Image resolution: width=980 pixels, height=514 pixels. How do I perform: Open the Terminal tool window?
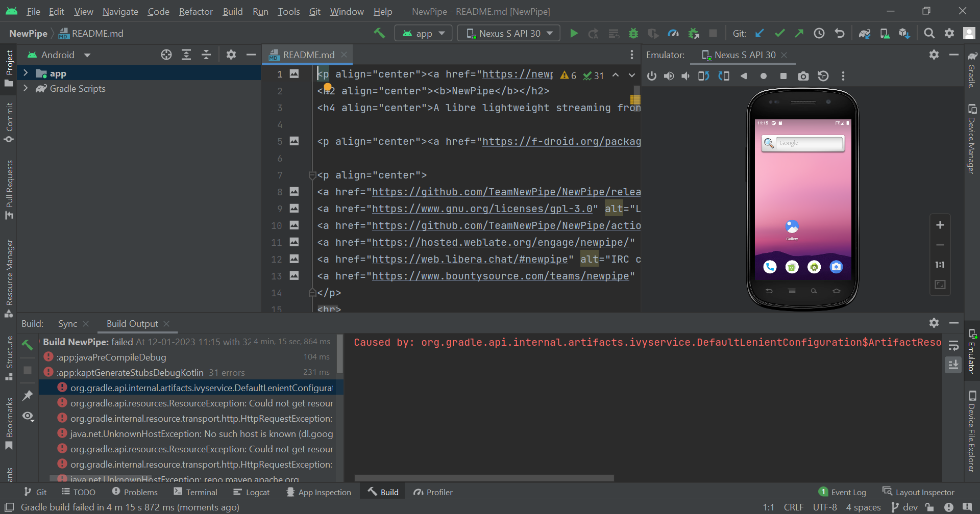(x=195, y=492)
